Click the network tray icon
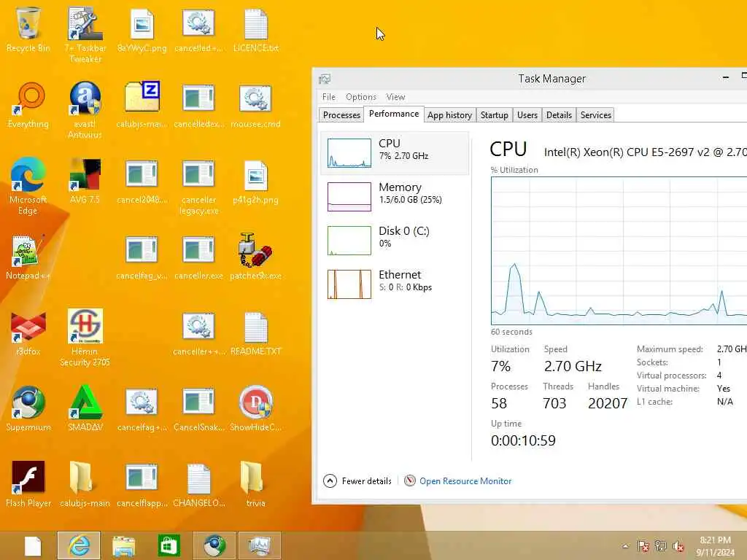The width and height of the screenshot is (747, 560). 661,546
